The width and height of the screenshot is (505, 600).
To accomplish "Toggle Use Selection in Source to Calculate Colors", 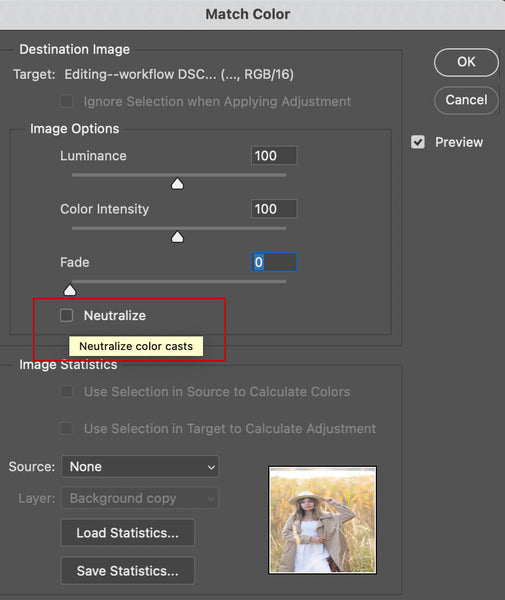I will coord(67,391).
